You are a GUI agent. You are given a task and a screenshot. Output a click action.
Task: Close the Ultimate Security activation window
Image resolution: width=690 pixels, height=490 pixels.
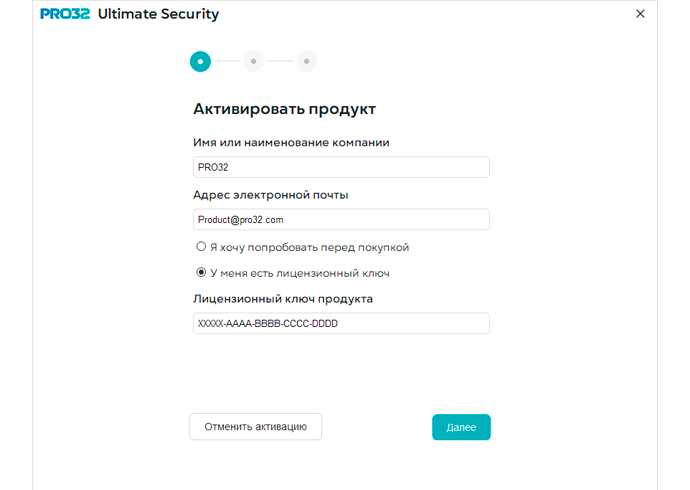coord(640,14)
